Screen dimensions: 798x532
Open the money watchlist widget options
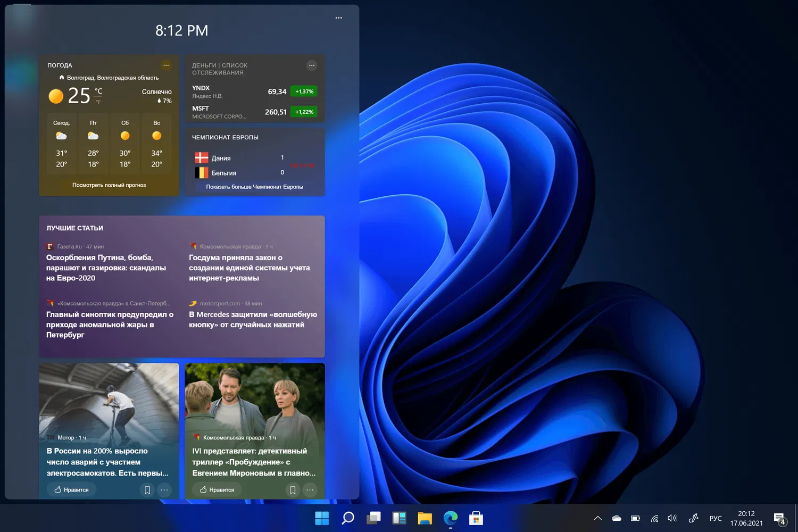click(312, 65)
